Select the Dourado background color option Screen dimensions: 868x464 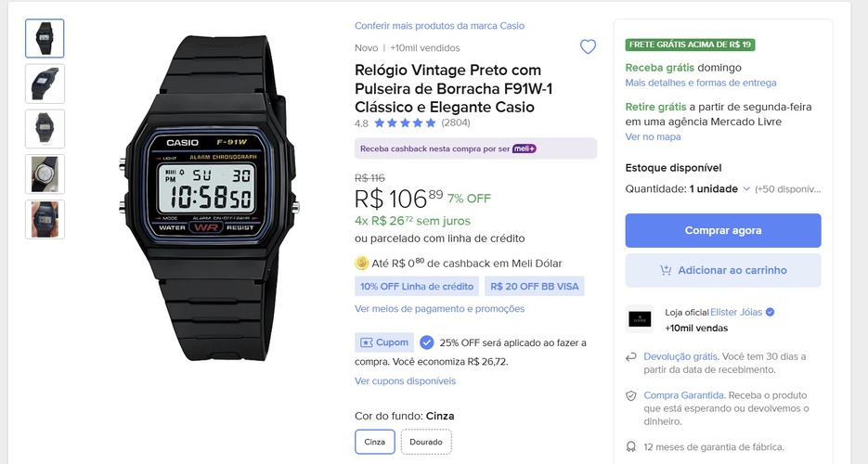[x=426, y=442]
